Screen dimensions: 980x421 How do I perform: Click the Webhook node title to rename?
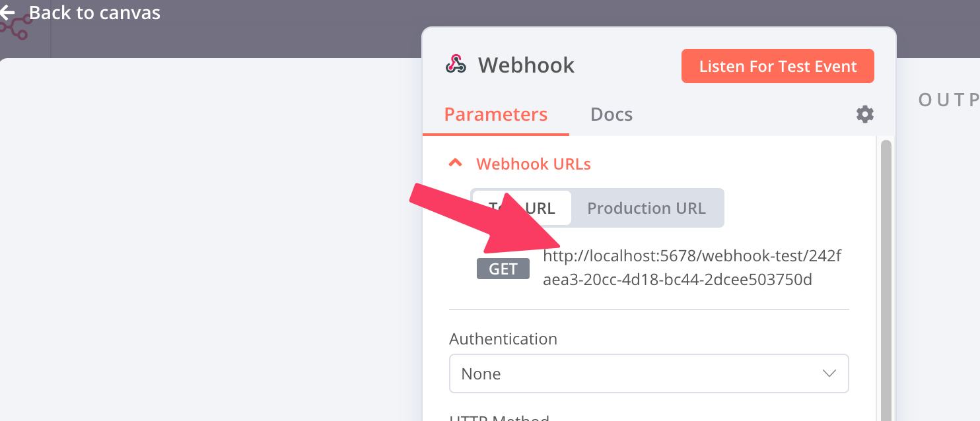tap(526, 65)
